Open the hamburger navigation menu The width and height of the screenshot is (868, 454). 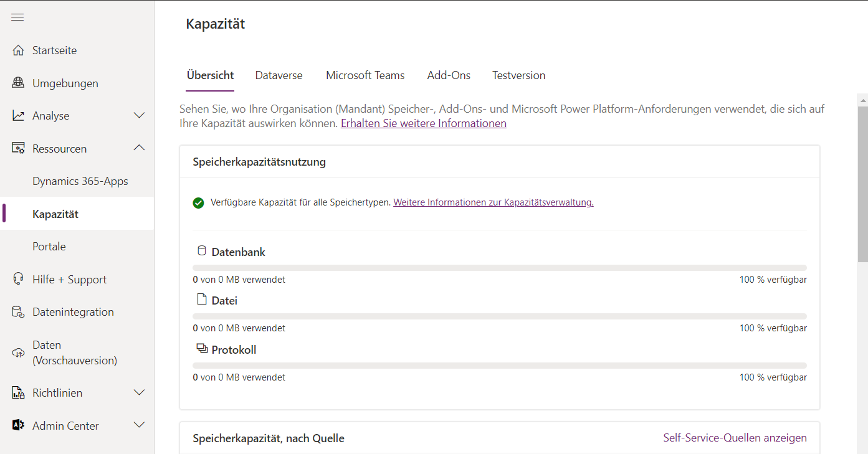tap(17, 17)
